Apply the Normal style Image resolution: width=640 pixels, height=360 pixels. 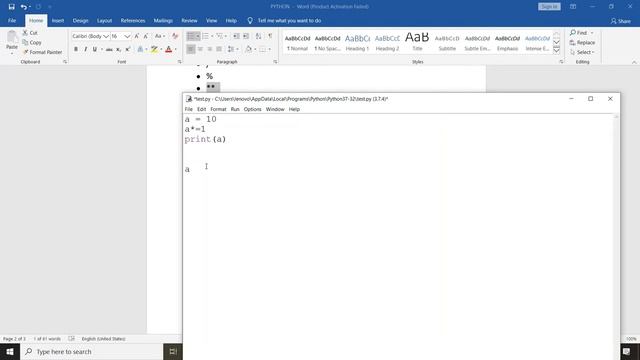tap(297, 42)
